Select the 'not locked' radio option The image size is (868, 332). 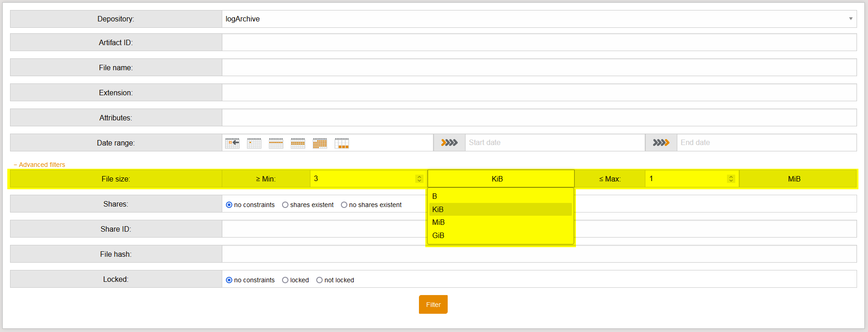point(319,280)
